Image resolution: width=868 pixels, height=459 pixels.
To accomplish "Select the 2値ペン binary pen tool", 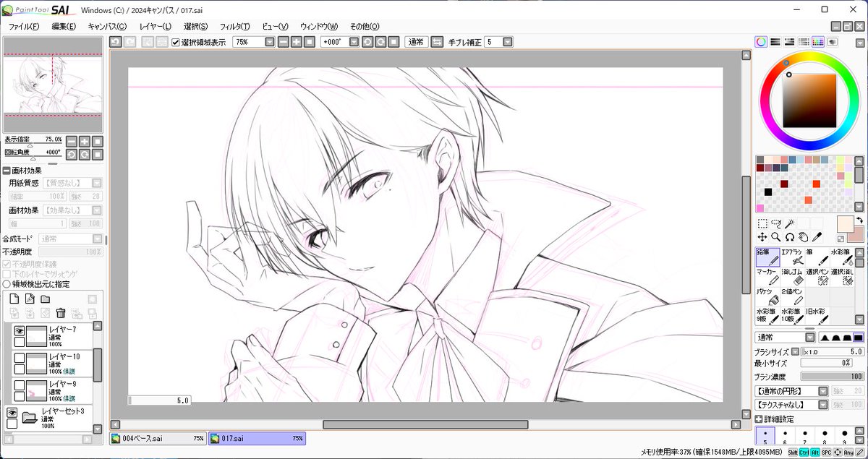I will [x=792, y=296].
